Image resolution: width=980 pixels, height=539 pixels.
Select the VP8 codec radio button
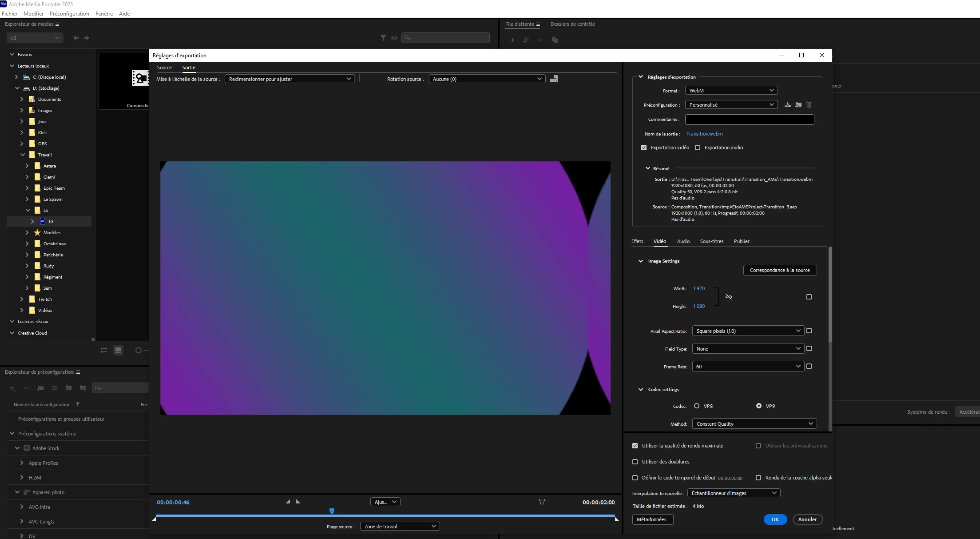coord(697,406)
